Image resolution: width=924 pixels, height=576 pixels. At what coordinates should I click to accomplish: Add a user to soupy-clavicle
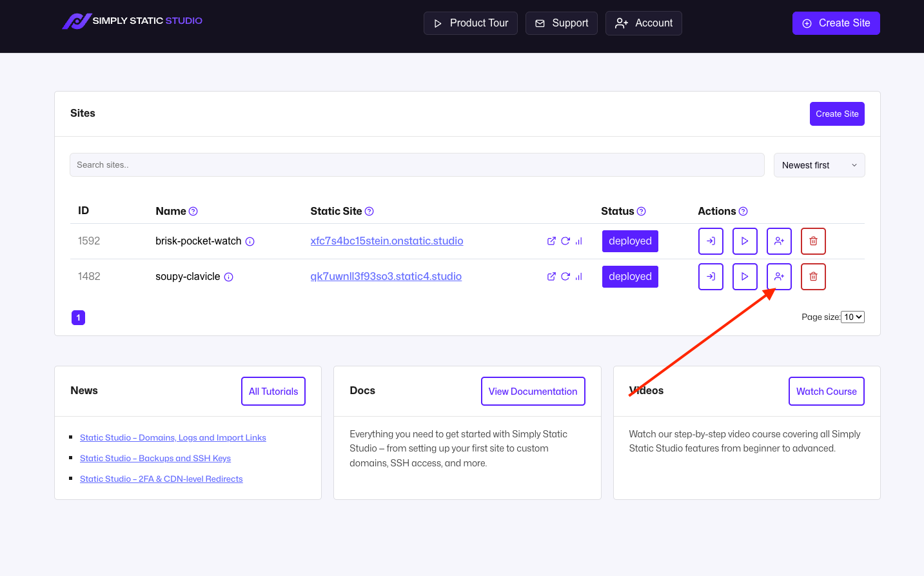[779, 277]
